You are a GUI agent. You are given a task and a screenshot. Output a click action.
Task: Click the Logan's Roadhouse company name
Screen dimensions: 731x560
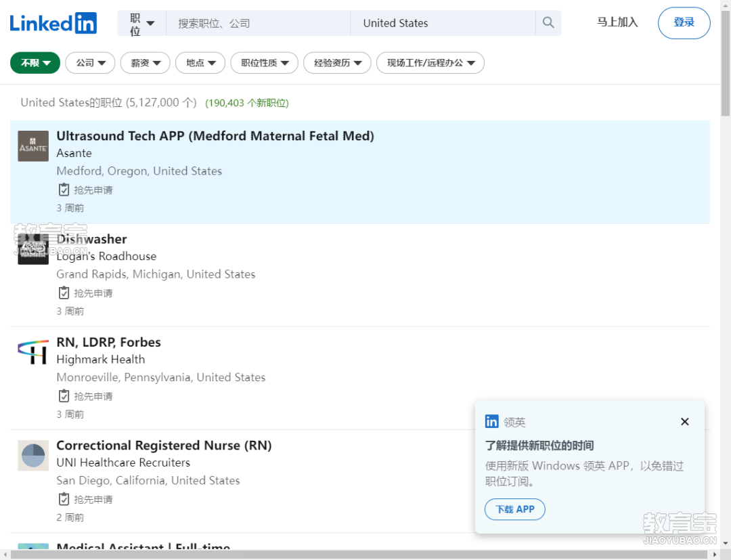(x=106, y=256)
